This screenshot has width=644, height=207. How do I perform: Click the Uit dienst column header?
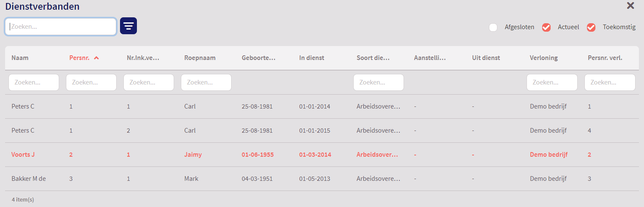click(486, 58)
